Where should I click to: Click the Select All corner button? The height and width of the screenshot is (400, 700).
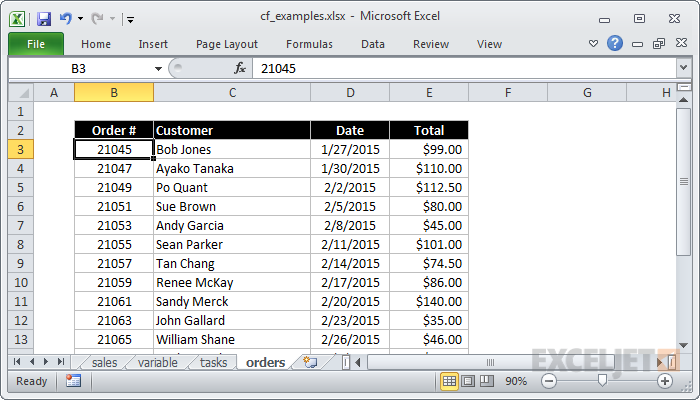point(21,92)
